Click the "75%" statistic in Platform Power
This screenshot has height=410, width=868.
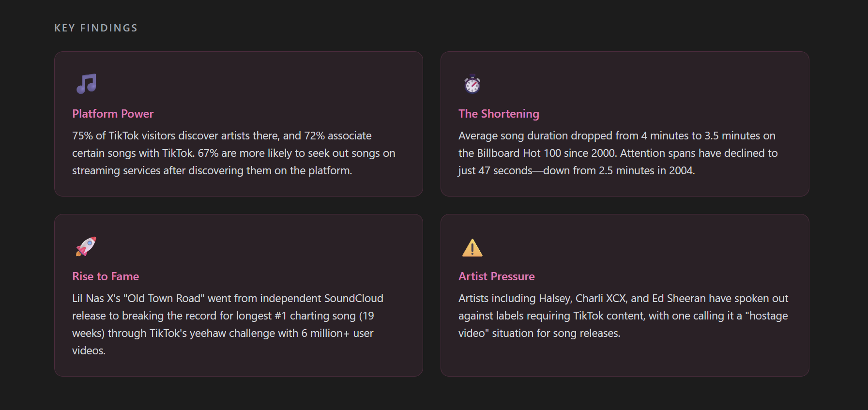pyautogui.click(x=82, y=136)
